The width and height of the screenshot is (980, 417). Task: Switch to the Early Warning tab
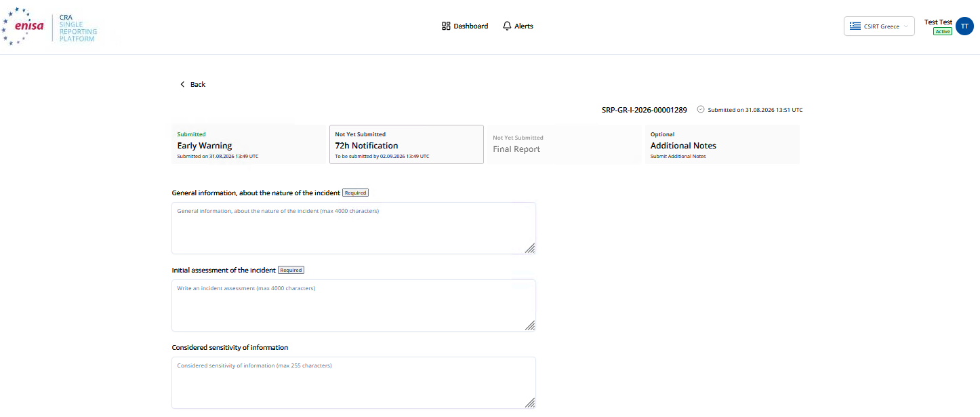(249, 144)
